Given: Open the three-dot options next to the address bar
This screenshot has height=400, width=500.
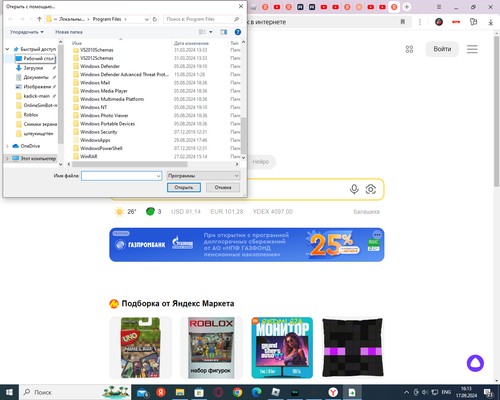Looking at the screenshot, I should pyautogui.click(x=420, y=22).
